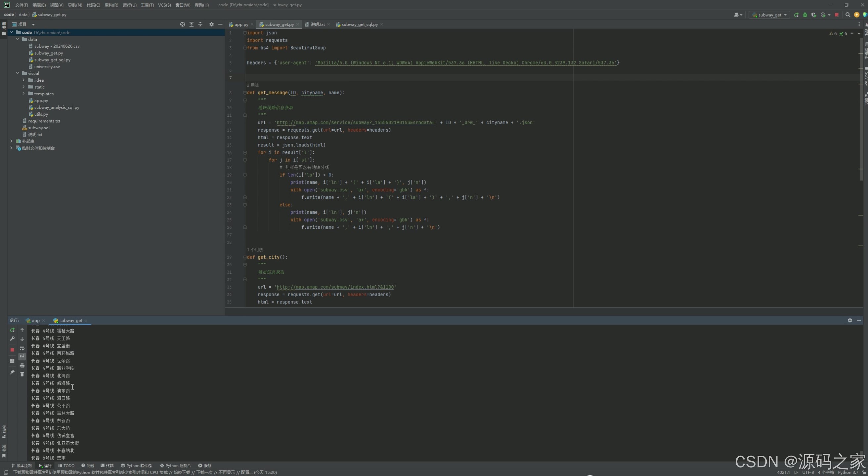Open subway_get run configuration dropdown
This screenshot has width=868, height=476.
click(770, 15)
